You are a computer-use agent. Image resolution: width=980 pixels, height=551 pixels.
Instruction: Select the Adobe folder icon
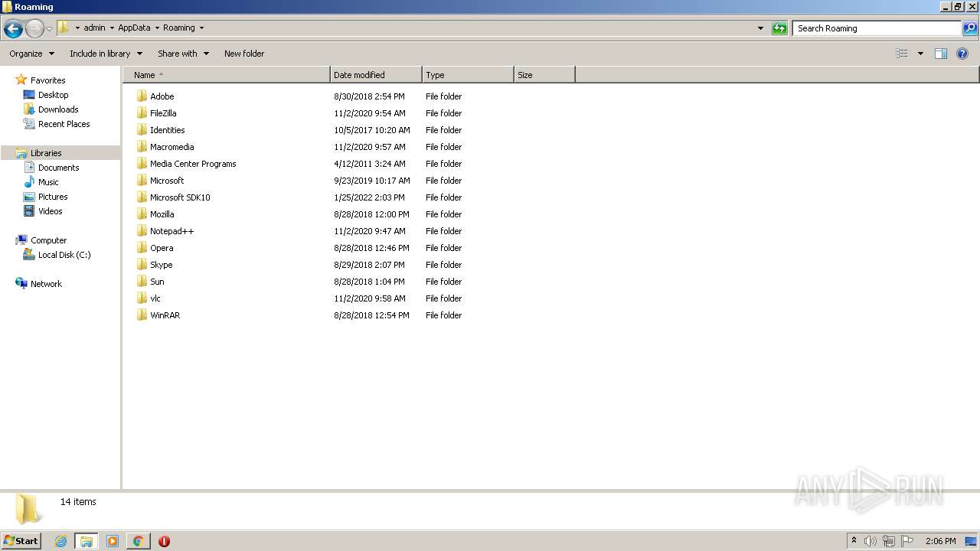tap(142, 96)
